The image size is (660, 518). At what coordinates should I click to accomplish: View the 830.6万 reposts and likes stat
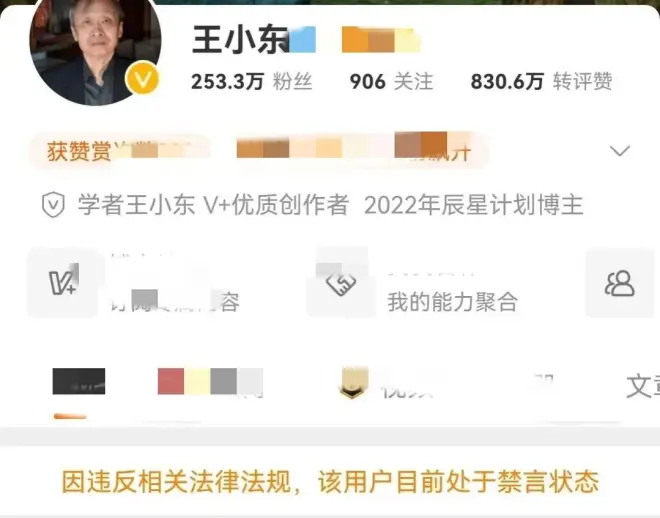click(541, 81)
